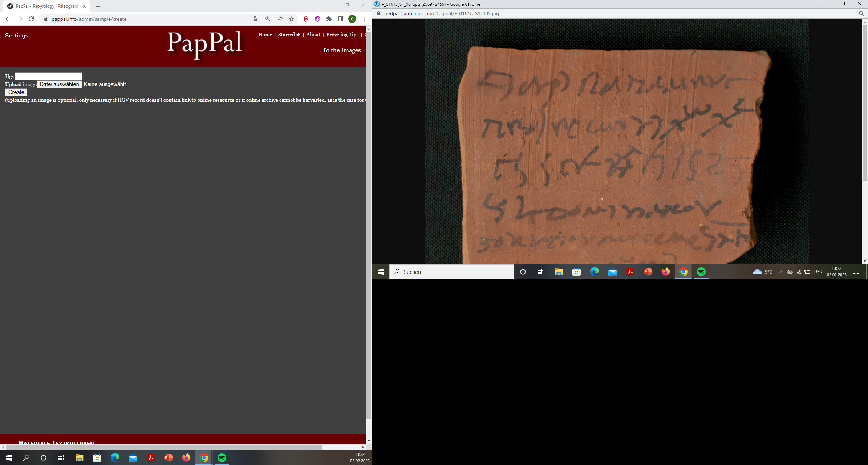Click the horizontal scrollbar of the PapPal page

[x=163, y=447]
